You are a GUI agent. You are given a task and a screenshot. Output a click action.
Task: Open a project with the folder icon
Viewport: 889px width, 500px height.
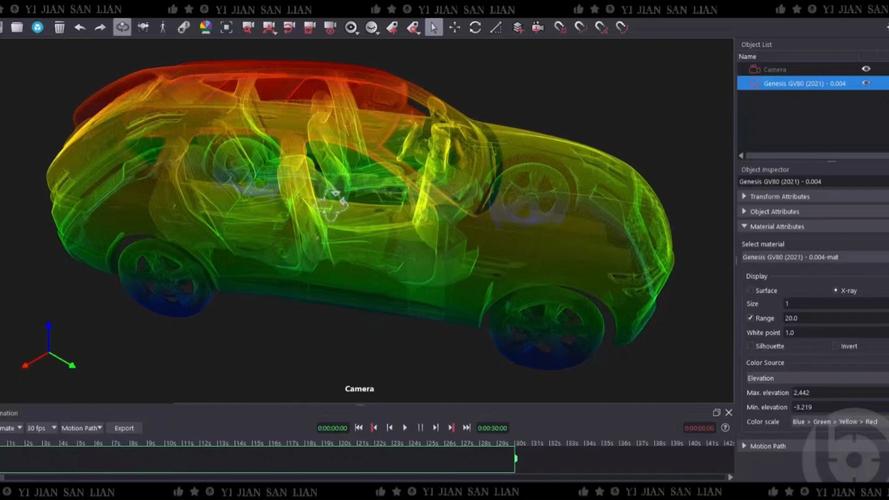click(17, 27)
